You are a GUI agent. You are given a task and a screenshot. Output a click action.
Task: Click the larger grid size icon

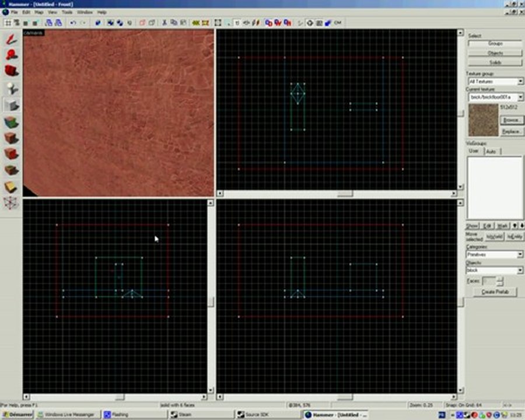35,23
